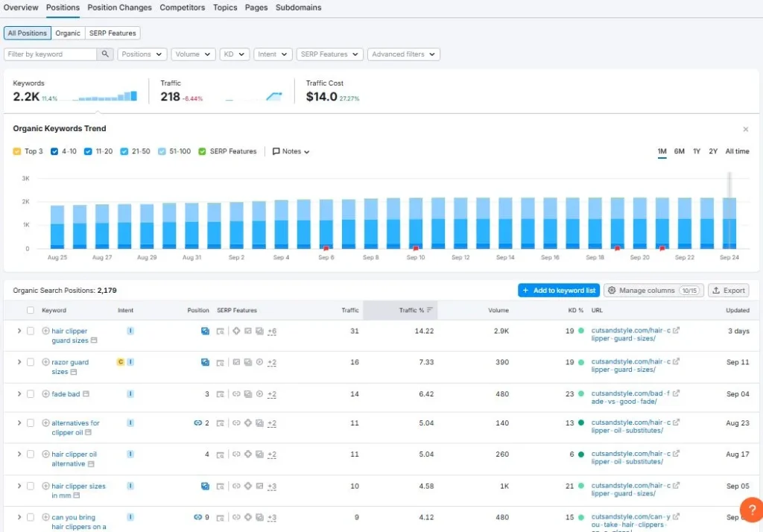
Task: Click featured snippet position icon for hair clipper guard sizes
Action: (x=205, y=331)
